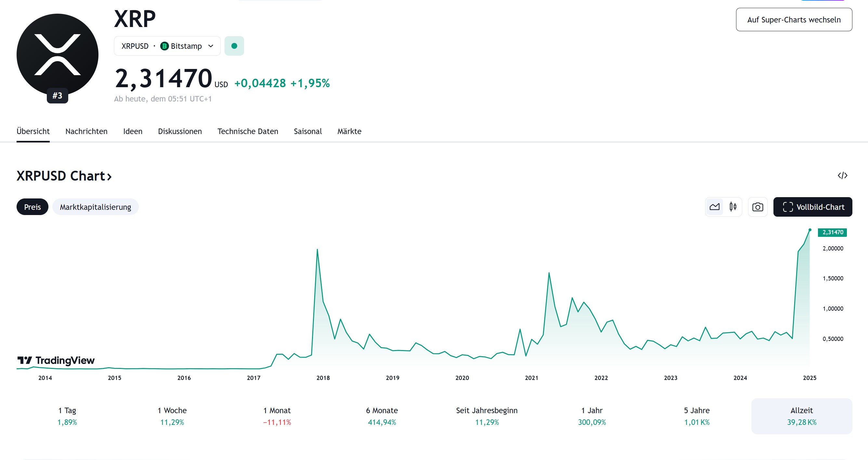Click the 2018 price peak on chart
The height and width of the screenshot is (460, 868).
tap(317, 250)
